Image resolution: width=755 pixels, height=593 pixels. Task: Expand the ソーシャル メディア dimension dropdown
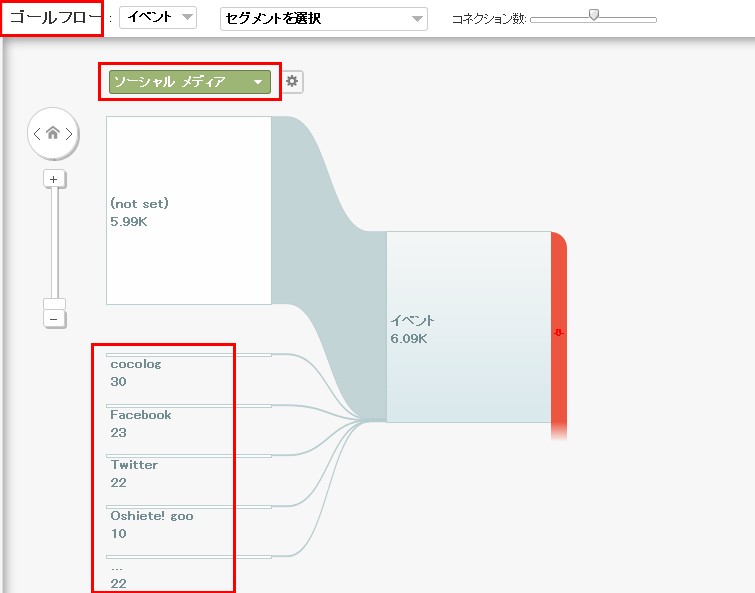pyautogui.click(x=190, y=82)
